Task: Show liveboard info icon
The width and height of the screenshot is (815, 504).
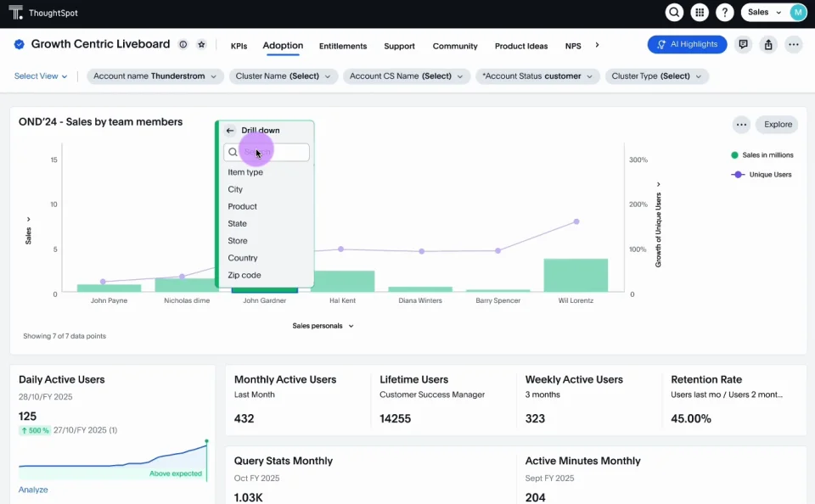Action: click(183, 45)
